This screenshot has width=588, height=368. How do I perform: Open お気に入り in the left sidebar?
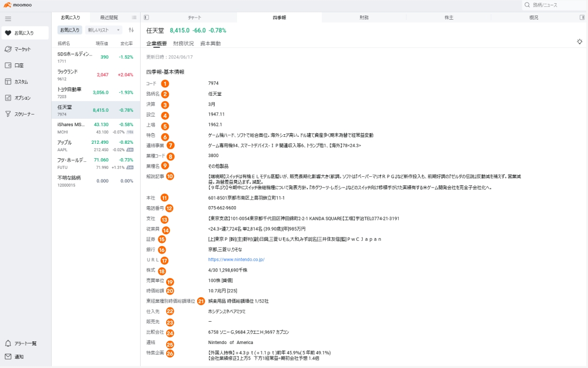25,33
